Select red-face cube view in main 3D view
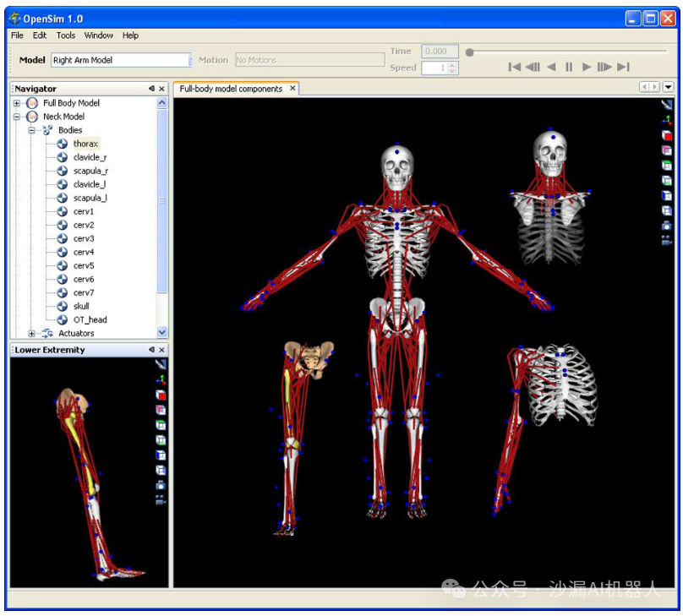This screenshot has width=683, height=616. pos(666,135)
